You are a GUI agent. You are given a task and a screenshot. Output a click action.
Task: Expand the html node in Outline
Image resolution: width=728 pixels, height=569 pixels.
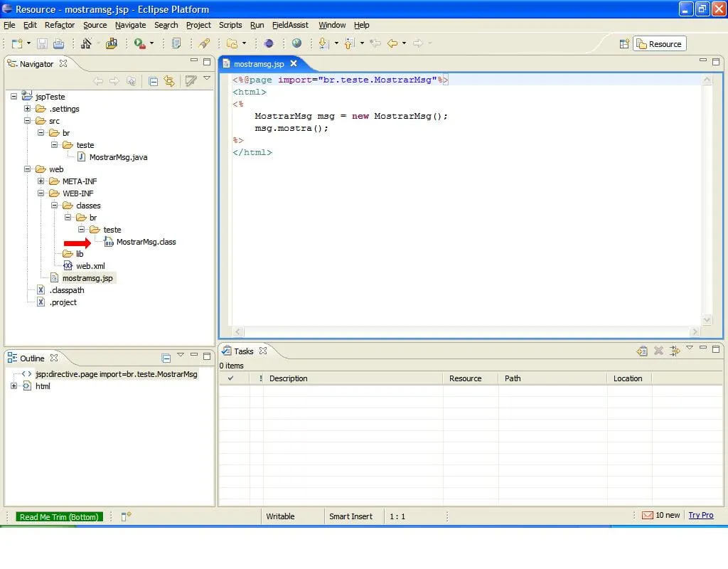14,386
